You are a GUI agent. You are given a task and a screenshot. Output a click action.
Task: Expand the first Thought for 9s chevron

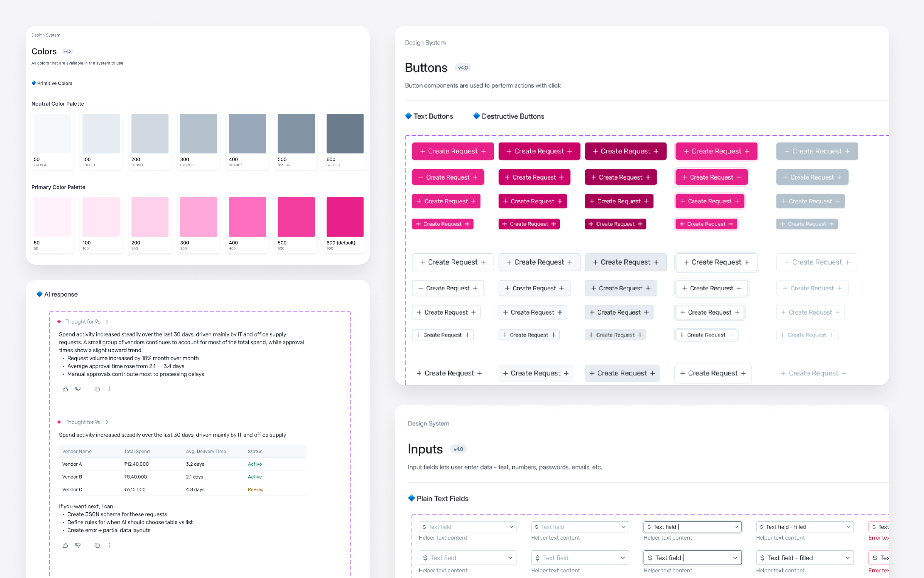(x=107, y=322)
